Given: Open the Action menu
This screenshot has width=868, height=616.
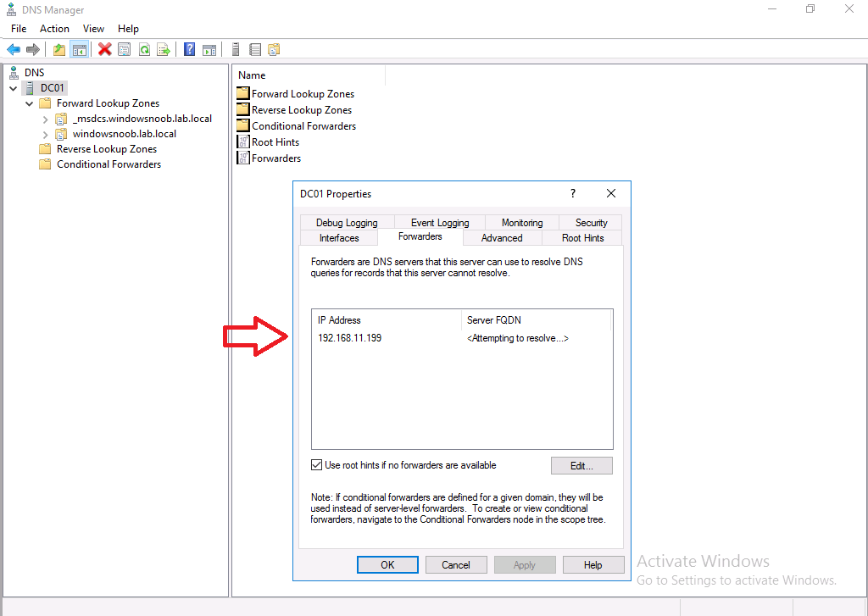Looking at the screenshot, I should pyautogui.click(x=54, y=29).
